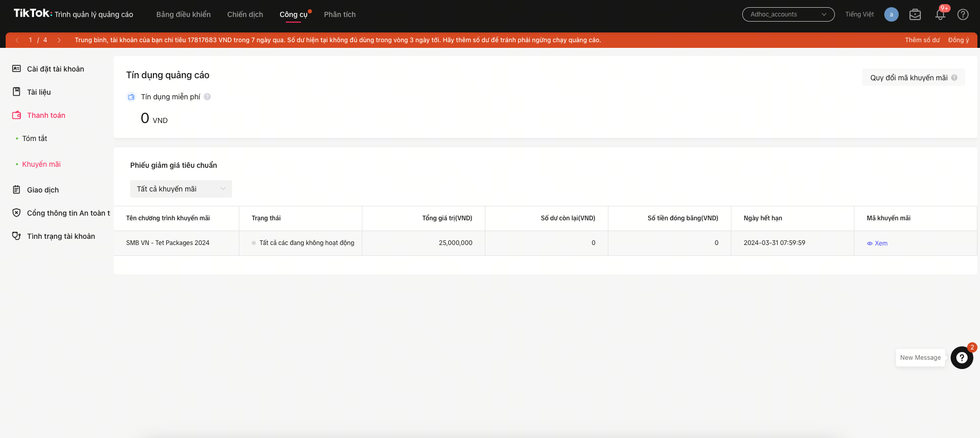Open the Tiếng Việt language selector
The height and width of the screenshot is (438, 980).
click(x=859, y=14)
